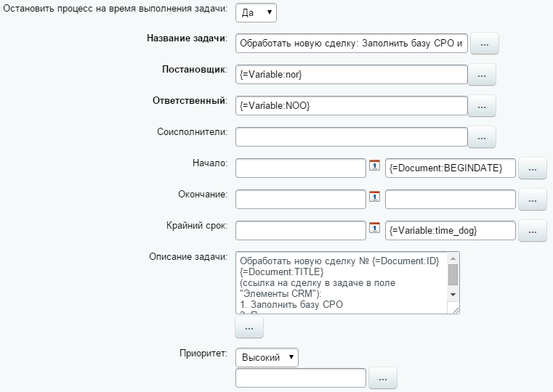Open calendar icon for Окончание date
This screenshot has width=553, height=392.
point(375,197)
